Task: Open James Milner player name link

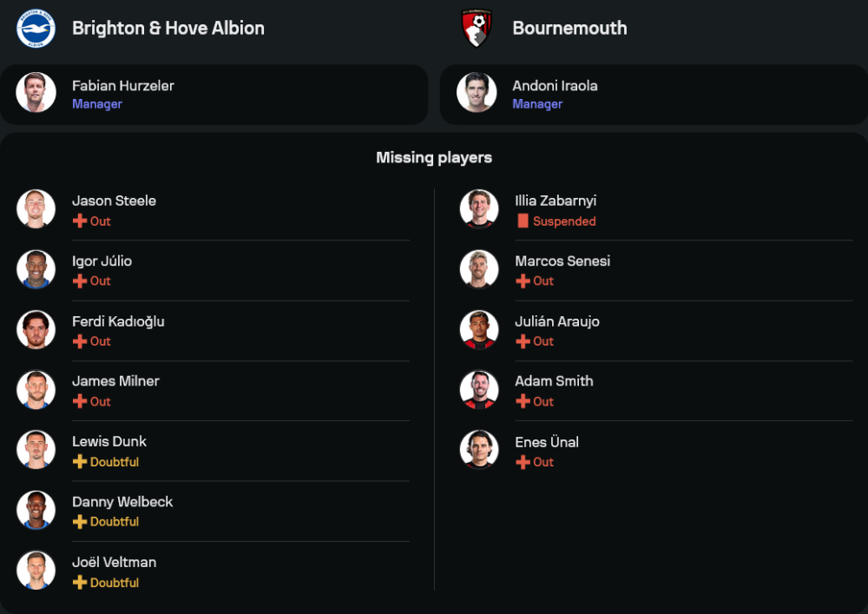Action: point(115,381)
